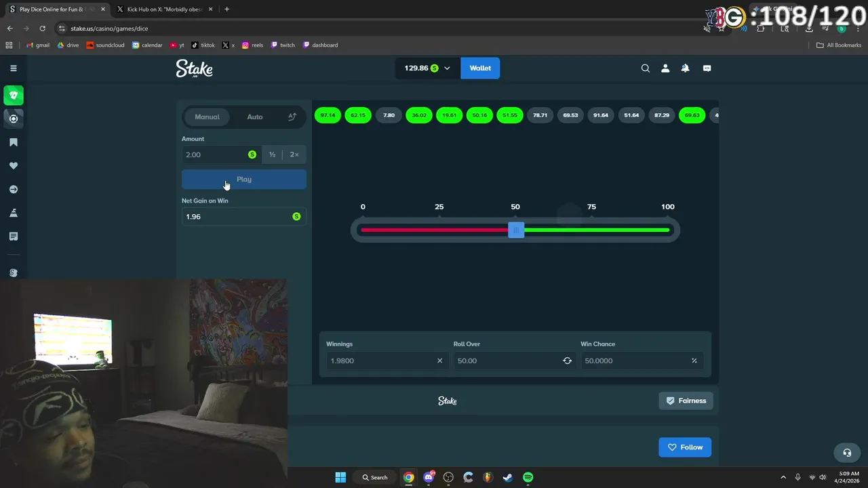Viewport: 868px width, 488px height.
Task: Click the Net Gain on Win field
Action: click(244, 217)
